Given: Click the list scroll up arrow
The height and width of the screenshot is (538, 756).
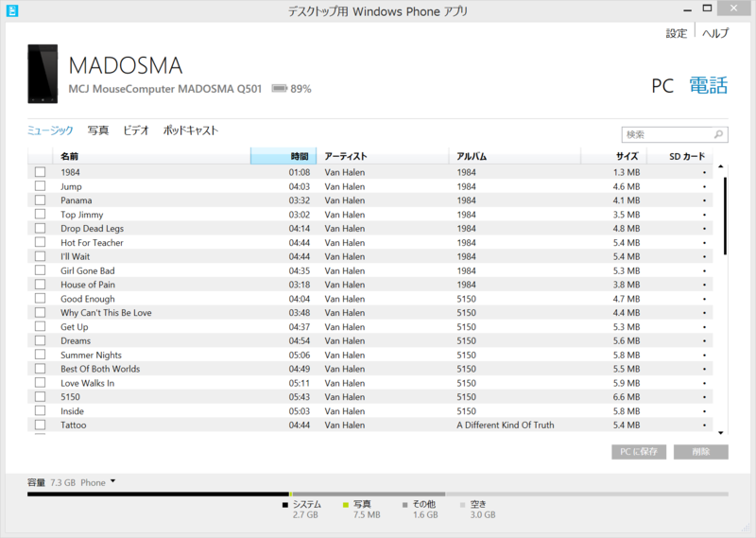Looking at the screenshot, I should point(721,166).
